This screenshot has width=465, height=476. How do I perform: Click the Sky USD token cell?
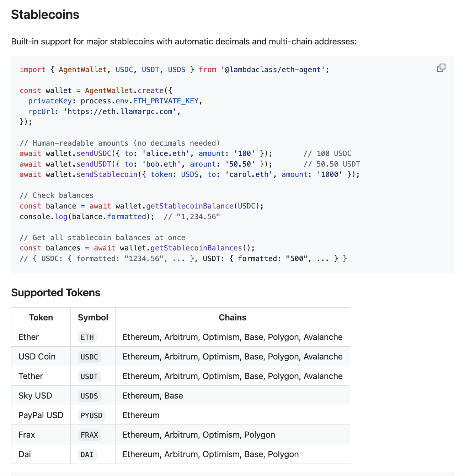pos(35,396)
